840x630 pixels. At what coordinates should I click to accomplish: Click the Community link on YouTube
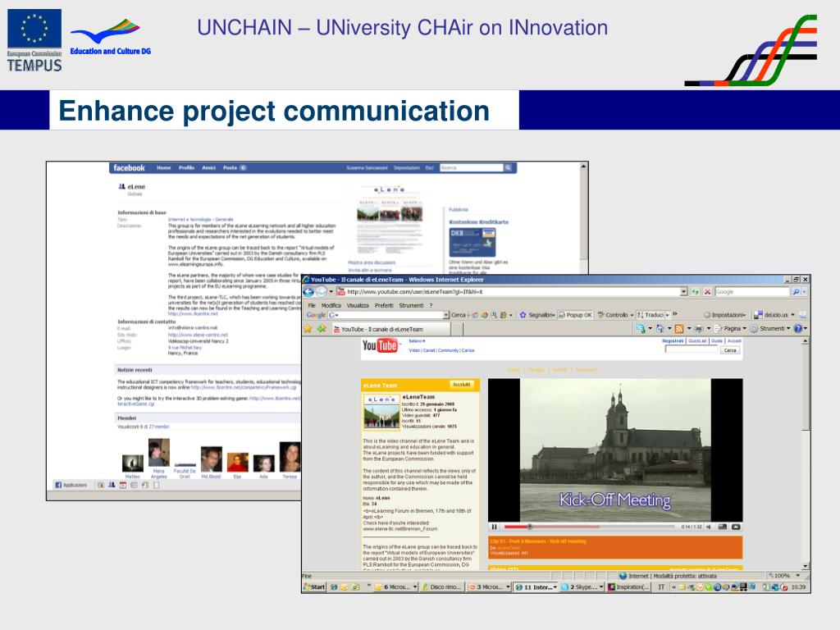(448, 350)
